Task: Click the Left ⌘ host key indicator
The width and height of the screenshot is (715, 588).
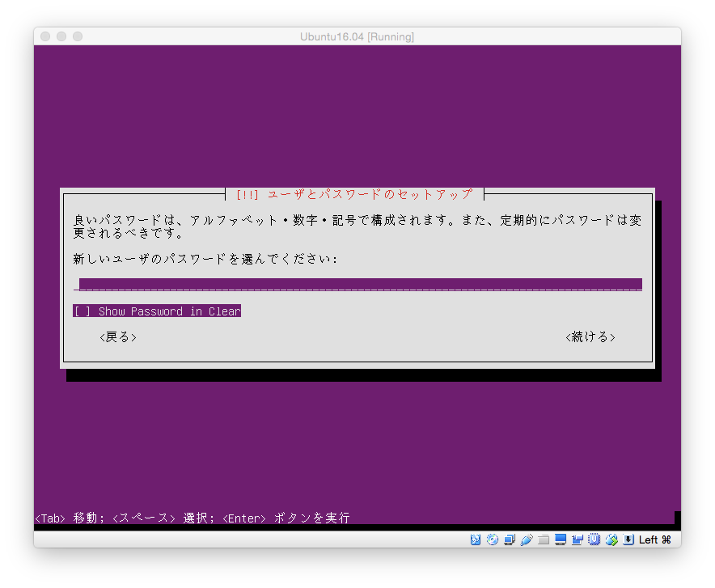Action: (x=655, y=539)
